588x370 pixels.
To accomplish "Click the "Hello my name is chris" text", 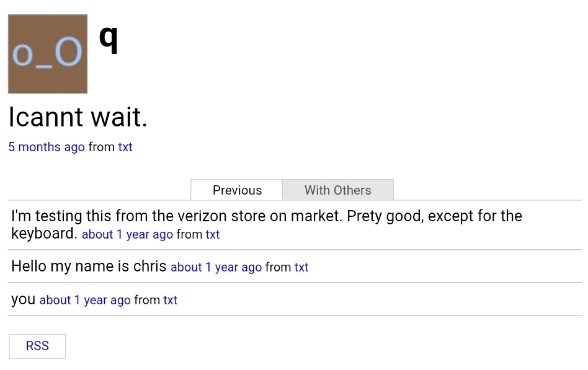I will point(89,266).
